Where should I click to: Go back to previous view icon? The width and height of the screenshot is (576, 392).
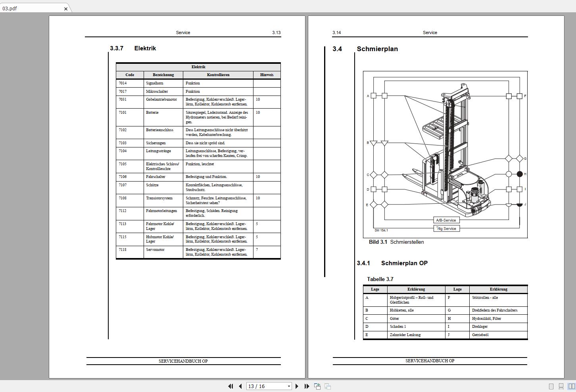tap(317, 386)
